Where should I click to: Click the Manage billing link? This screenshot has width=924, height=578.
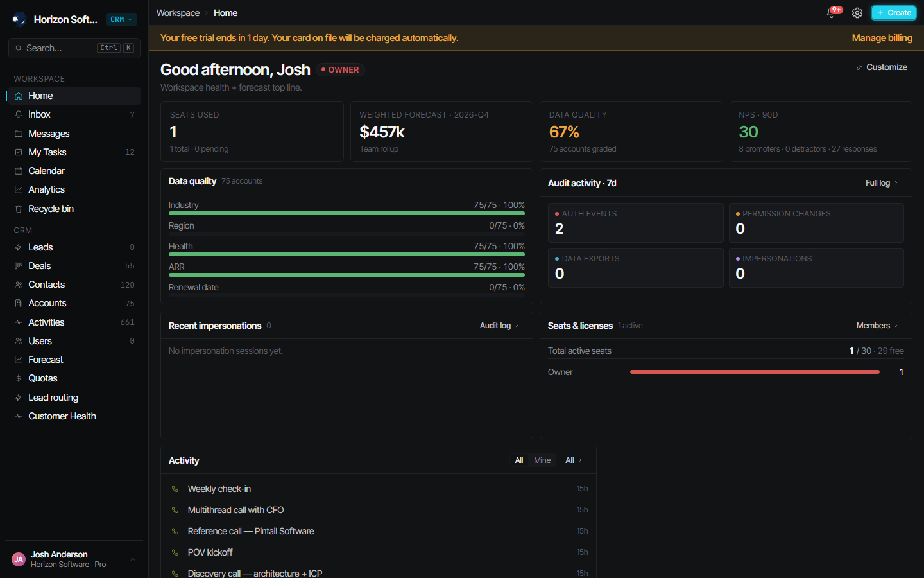click(x=882, y=38)
